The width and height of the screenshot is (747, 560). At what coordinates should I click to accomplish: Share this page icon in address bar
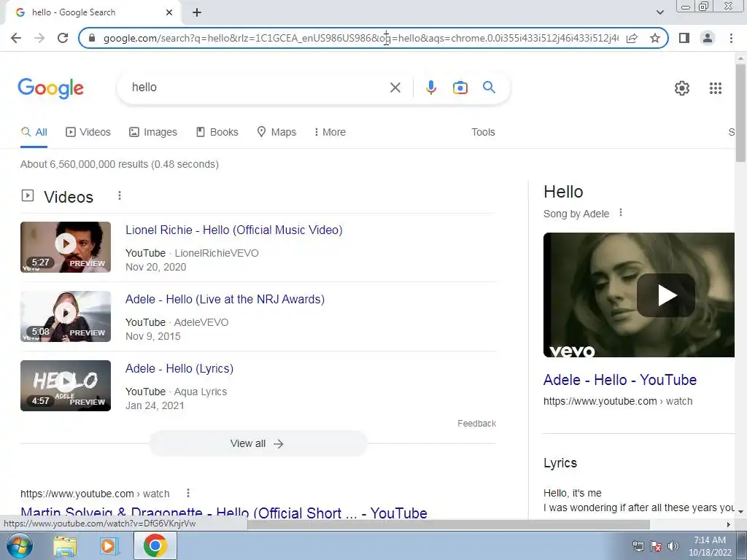632,38
